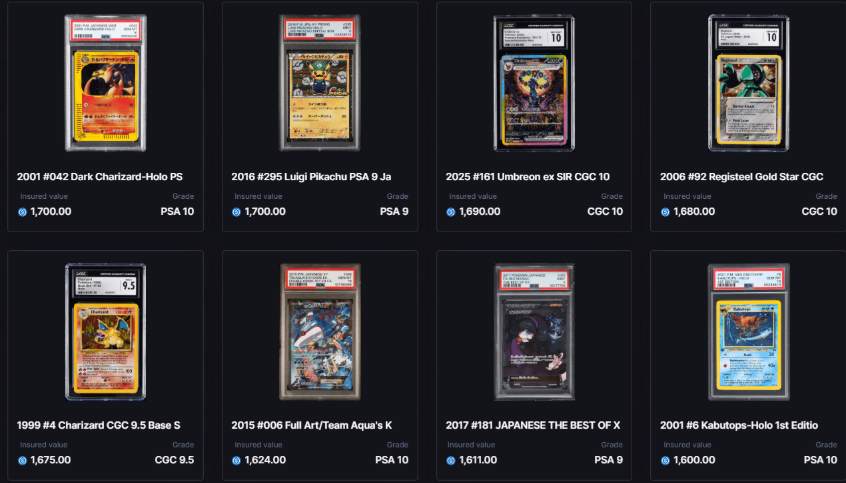Click the coin icon beside 1,611.00 value
The width and height of the screenshot is (846, 483).
pos(451,460)
